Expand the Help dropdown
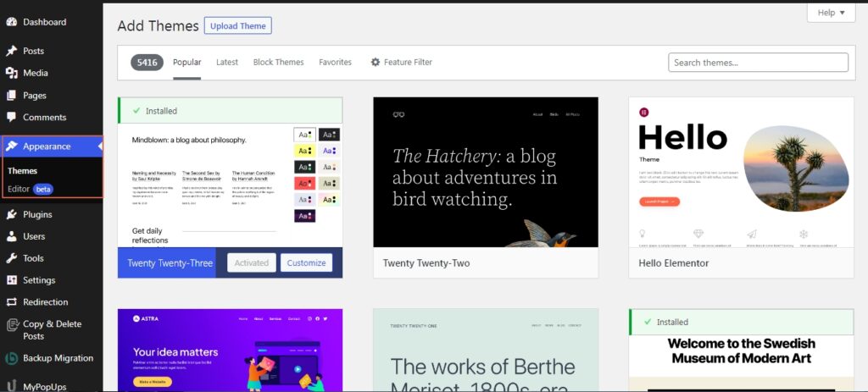 pos(831,13)
